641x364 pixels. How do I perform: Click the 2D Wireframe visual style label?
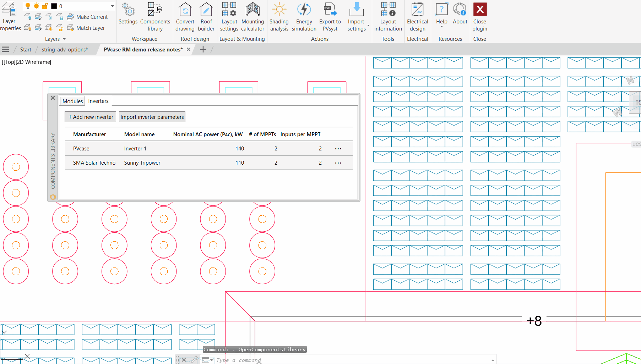[33, 62]
